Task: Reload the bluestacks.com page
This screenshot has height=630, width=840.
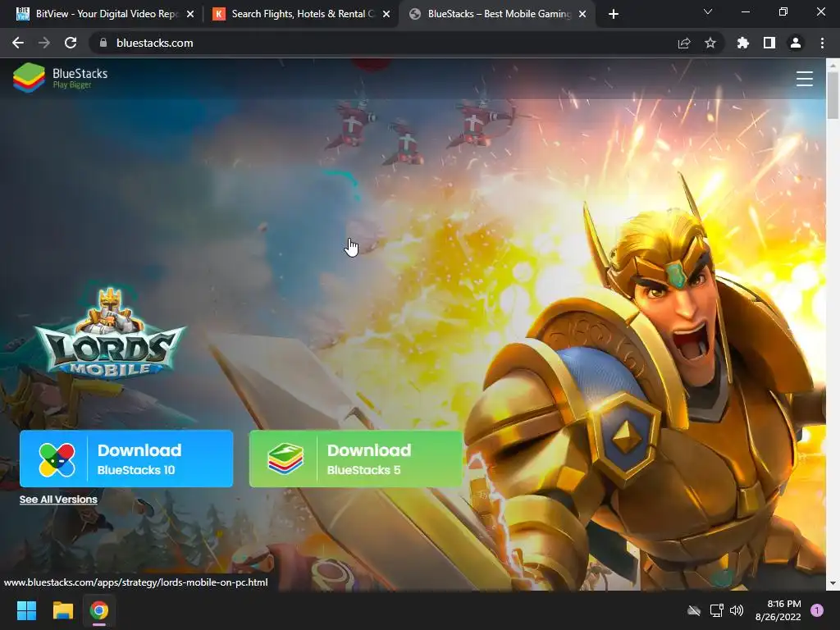Action: coord(71,43)
